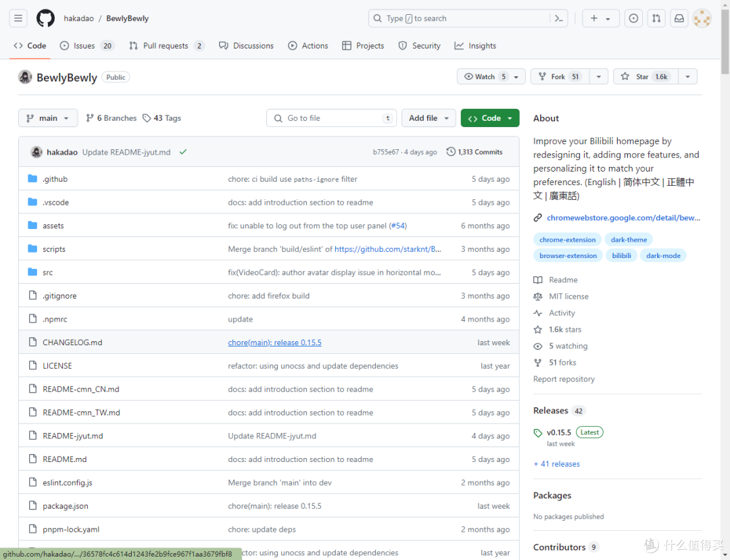730x560 pixels.
Task: Click the BewlyBewly repository avatar image
Action: [25, 77]
